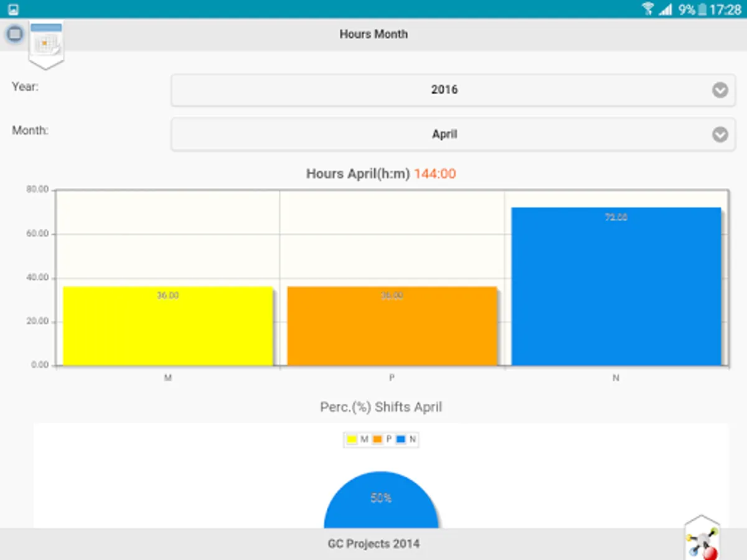Click the P axis label under the chart
747x560 pixels.
pyautogui.click(x=392, y=378)
